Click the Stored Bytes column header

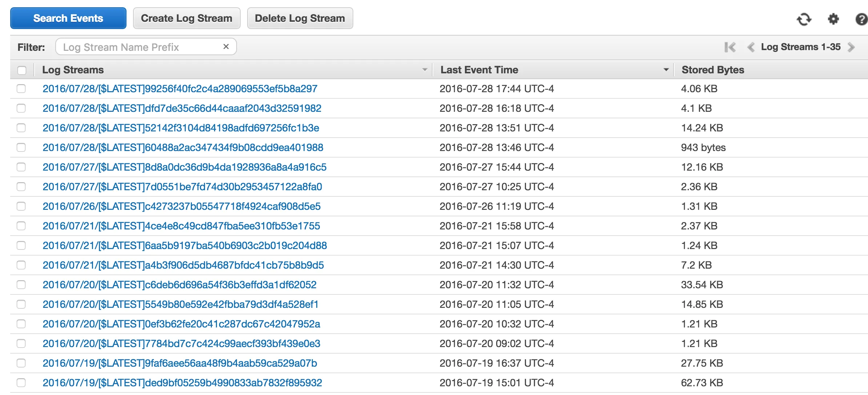pyautogui.click(x=712, y=70)
